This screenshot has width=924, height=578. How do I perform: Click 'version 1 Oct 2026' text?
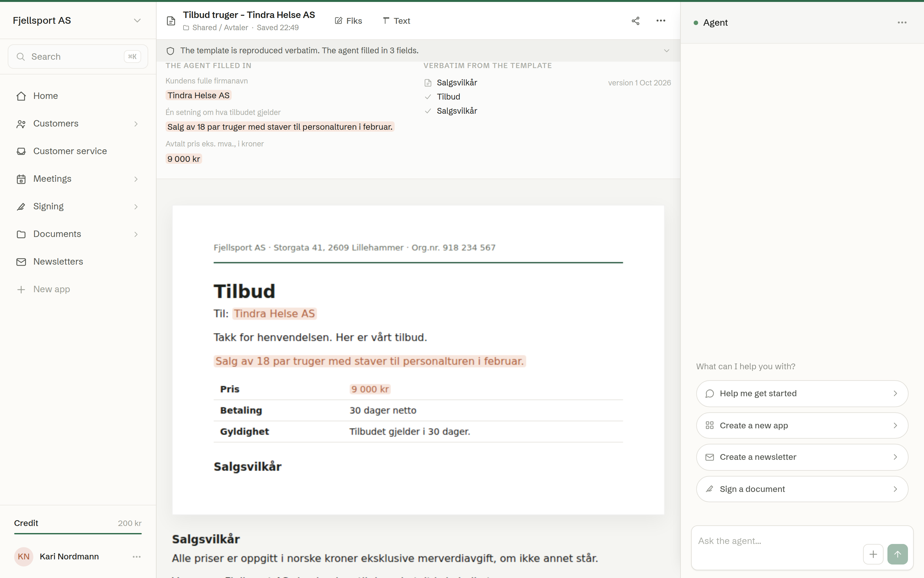tap(639, 83)
